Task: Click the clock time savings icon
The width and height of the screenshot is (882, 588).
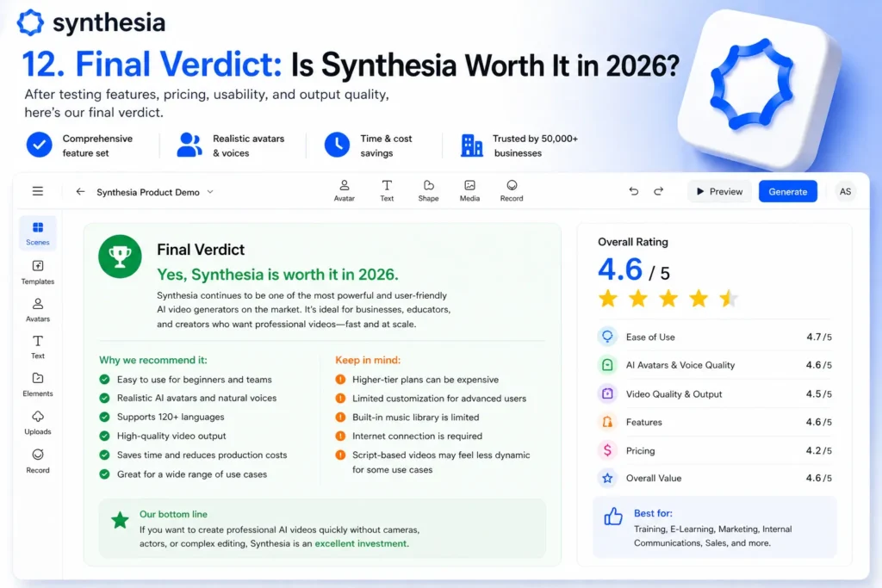Action: [x=337, y=145]
